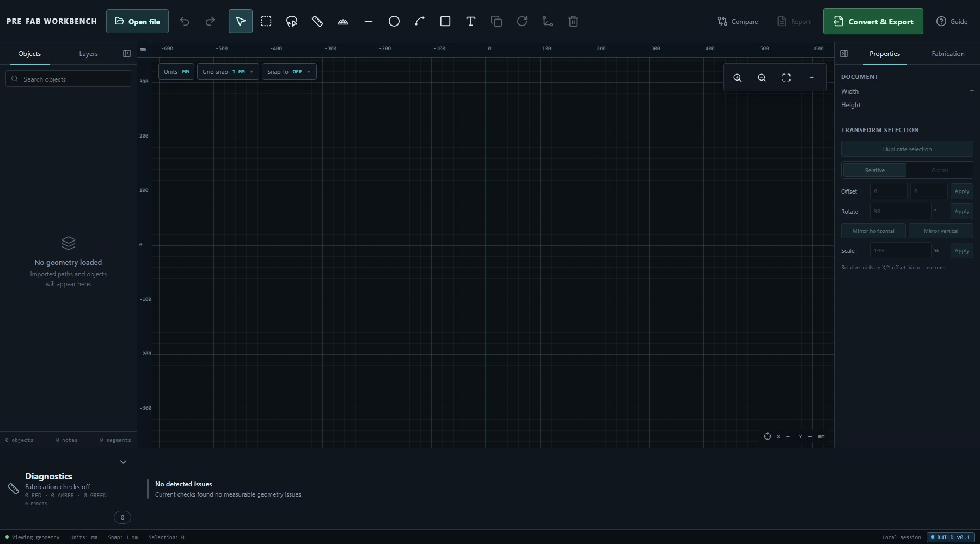Viewport: 980px width, 544px height.
Task: Fit canvas to screen icon
Action: tap(787, 78)
